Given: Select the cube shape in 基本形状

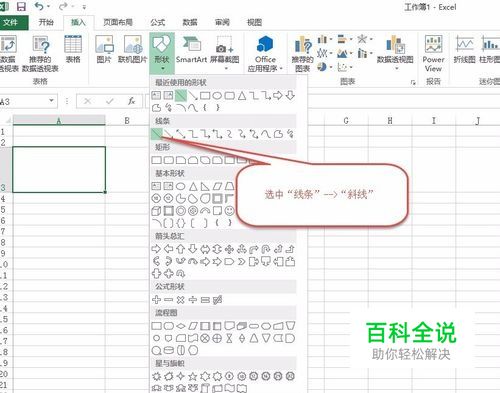Looking at the screenshot, I should click(156, 211).
